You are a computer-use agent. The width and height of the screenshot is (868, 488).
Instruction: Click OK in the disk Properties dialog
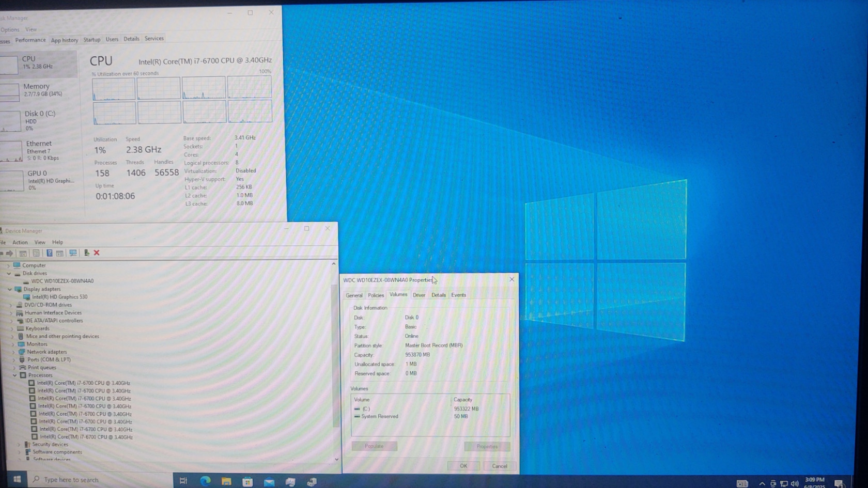point(463,466)
